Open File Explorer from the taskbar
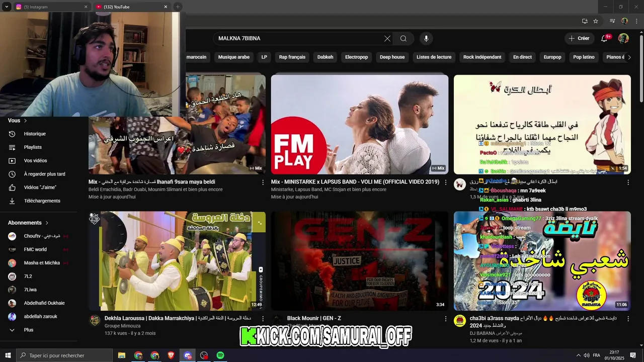Image resolution: width=644 pixels, height=362 pixels. coord(122,355)
